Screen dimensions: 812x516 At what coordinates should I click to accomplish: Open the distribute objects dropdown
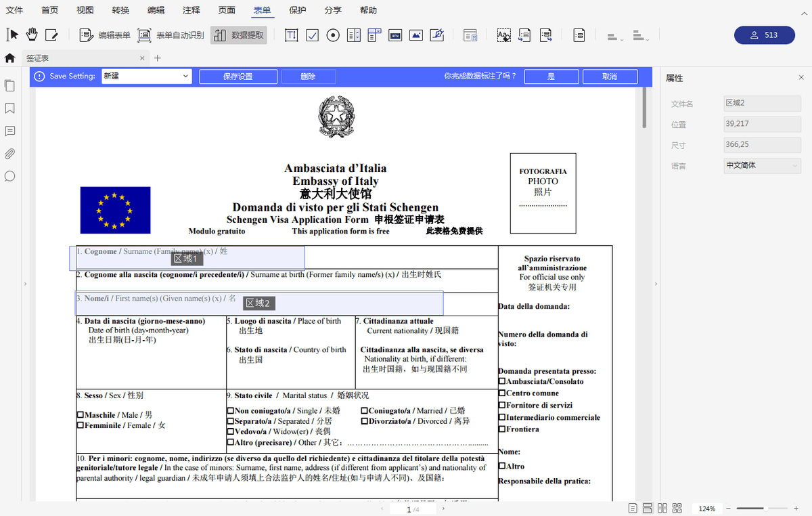click(640, 36)
